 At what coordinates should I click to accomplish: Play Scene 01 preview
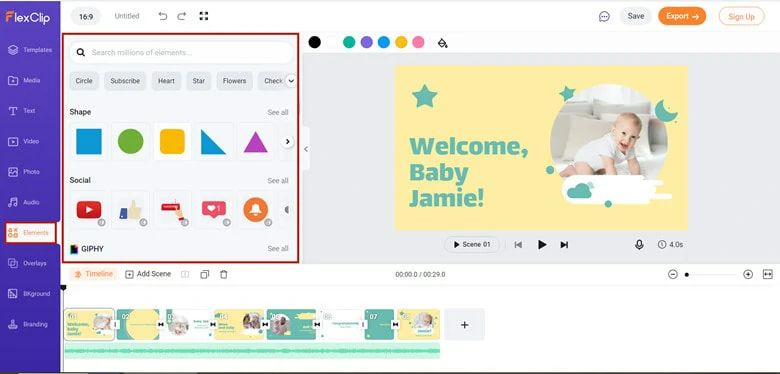[472, 245]
